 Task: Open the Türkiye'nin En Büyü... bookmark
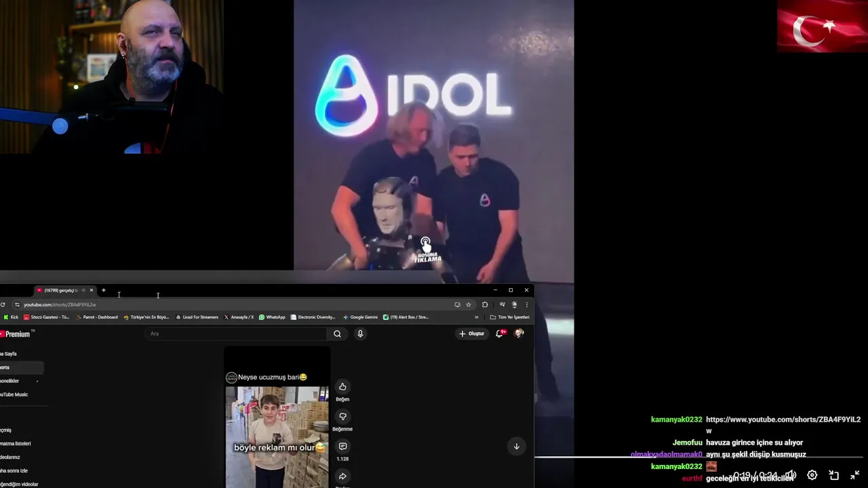coord(146,317)
